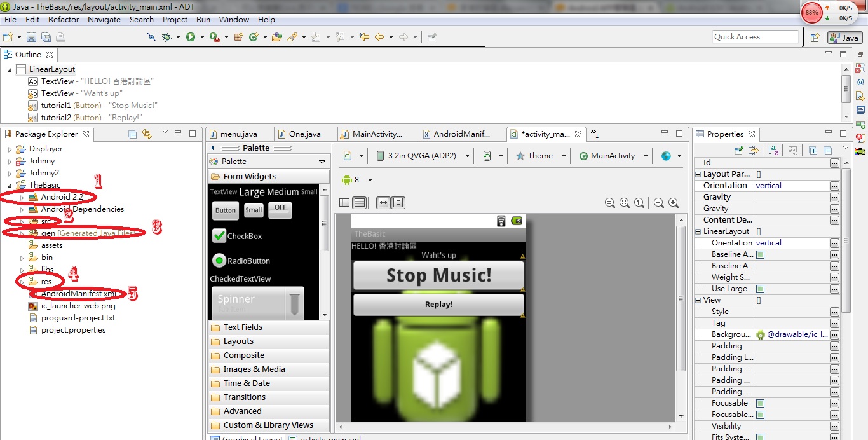This screenshot has width=868, height=440.
Task: Toggle the Baseline Aligned checkbox in Properties
Action: pyautogui.click(x=760, y=254)
